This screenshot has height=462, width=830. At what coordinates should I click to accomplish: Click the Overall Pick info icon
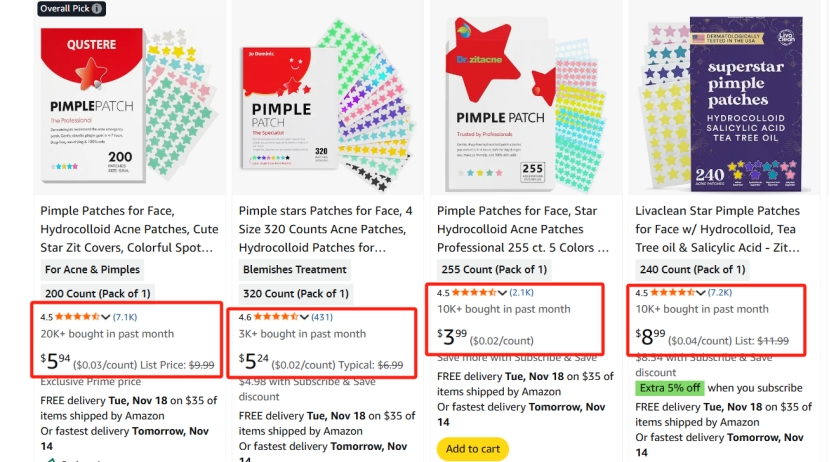point(97,9)
